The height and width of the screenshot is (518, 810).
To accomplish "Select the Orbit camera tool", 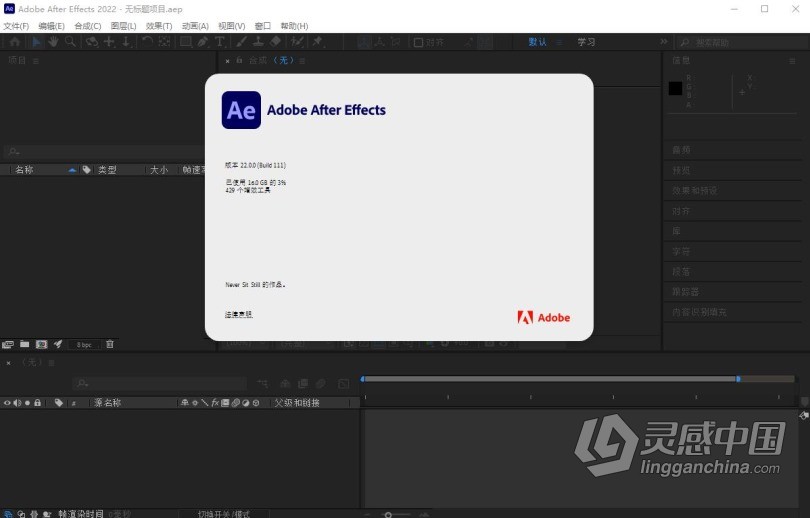I will pos(92,42).
